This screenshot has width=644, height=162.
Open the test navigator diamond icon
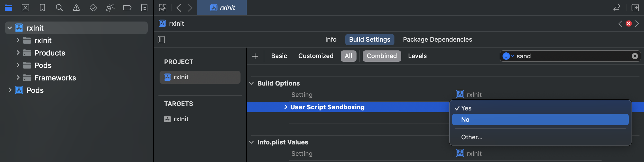point(93,8)
